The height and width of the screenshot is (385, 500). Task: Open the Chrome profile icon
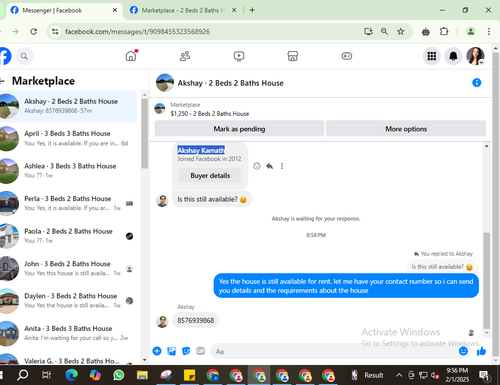pyautogui.click(x=471, y=32)
